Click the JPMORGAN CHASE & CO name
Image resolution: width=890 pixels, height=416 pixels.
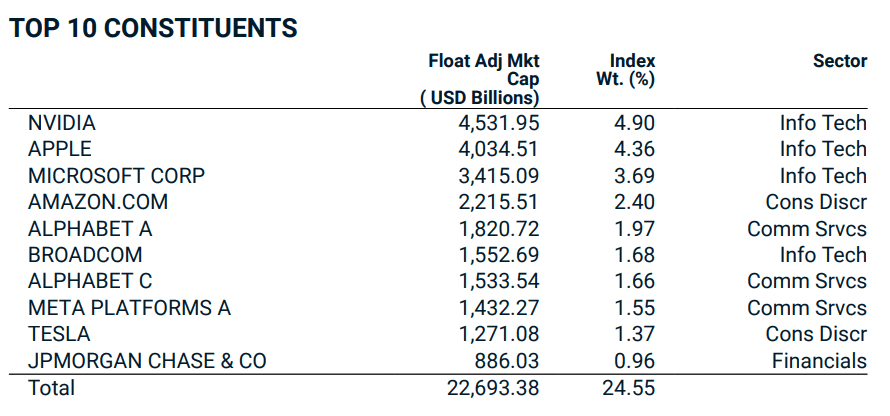click(x=147, y=361)
